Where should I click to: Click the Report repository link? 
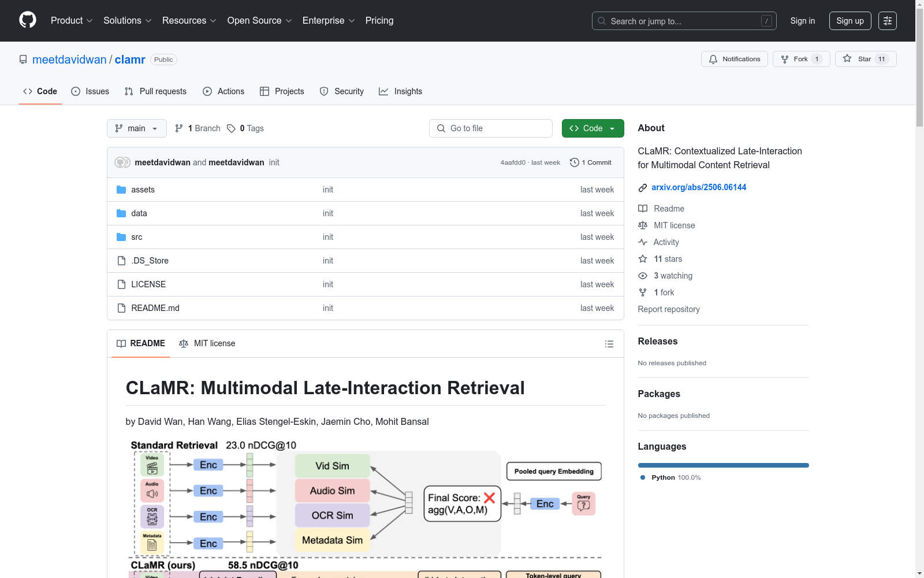click(x=669, y=309)
